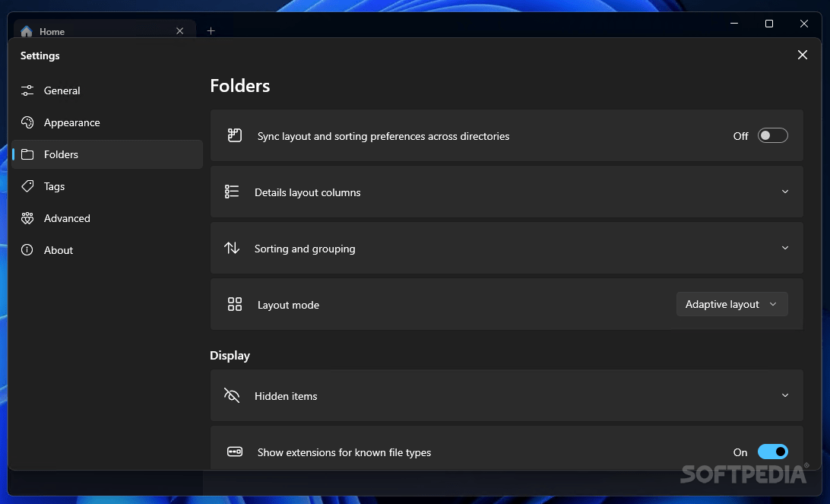Click the Layout mode grid icon
Screen dimensions: 830x504
(x=235, y=304)
